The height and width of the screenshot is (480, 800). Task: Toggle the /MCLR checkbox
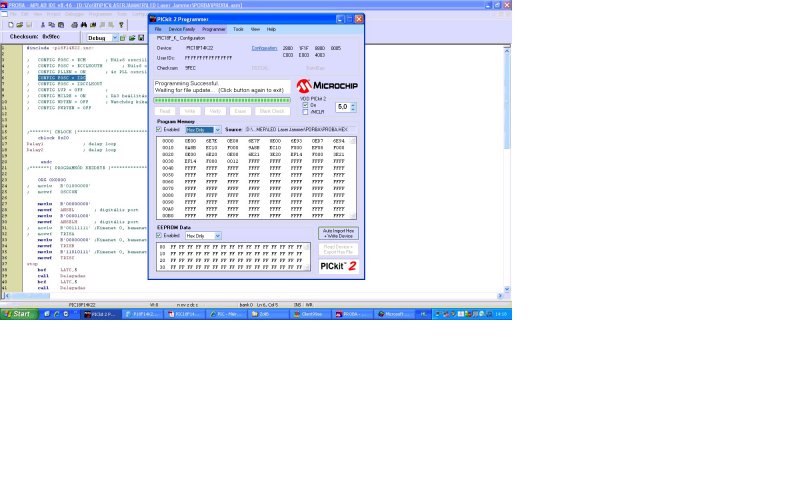(305, 112)
